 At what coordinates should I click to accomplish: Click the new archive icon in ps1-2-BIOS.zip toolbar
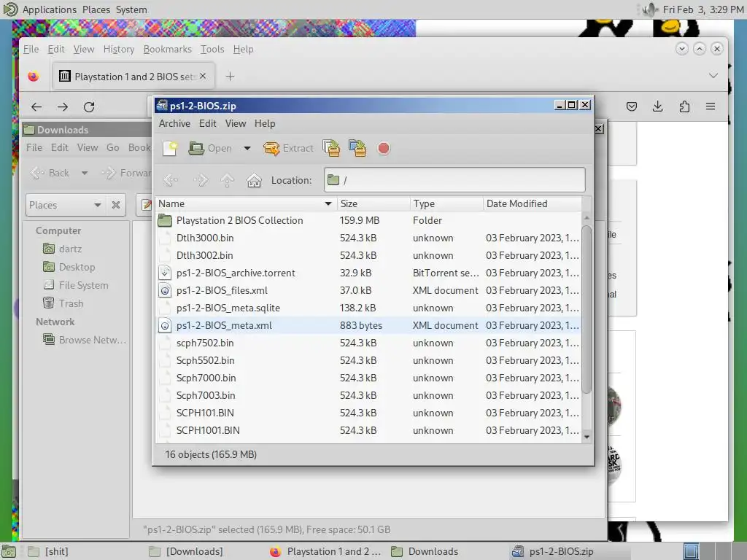point(169,149)
